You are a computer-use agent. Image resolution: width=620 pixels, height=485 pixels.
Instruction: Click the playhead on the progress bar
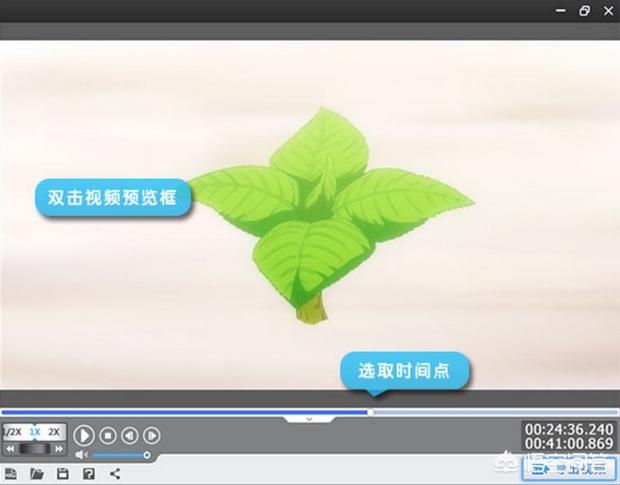pyautogui.click(x=371, y=411)
